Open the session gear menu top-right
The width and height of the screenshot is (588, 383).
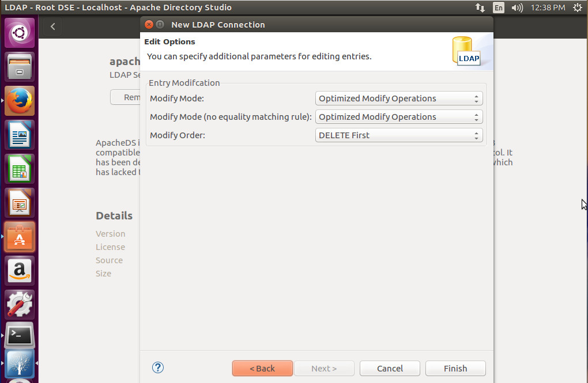click(x=577, y=7)
